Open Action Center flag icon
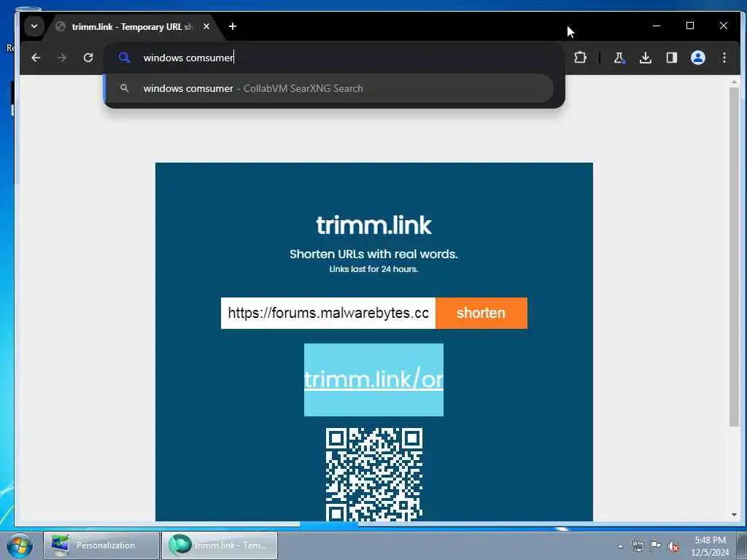The width and height of the screenshot is (747, 560). pyautogui.click(x=656, y=546)
